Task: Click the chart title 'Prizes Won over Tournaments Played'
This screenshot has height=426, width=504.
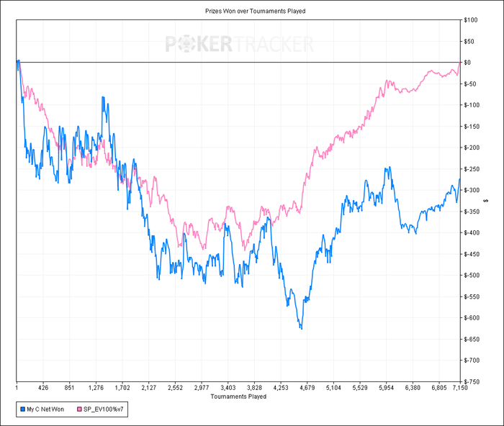Action: tap(255, 11)
